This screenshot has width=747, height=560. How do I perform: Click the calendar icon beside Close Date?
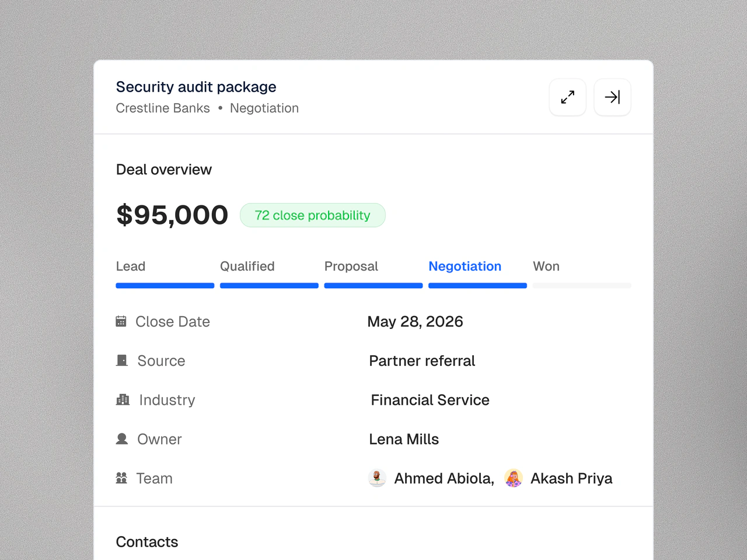[121, 321]
